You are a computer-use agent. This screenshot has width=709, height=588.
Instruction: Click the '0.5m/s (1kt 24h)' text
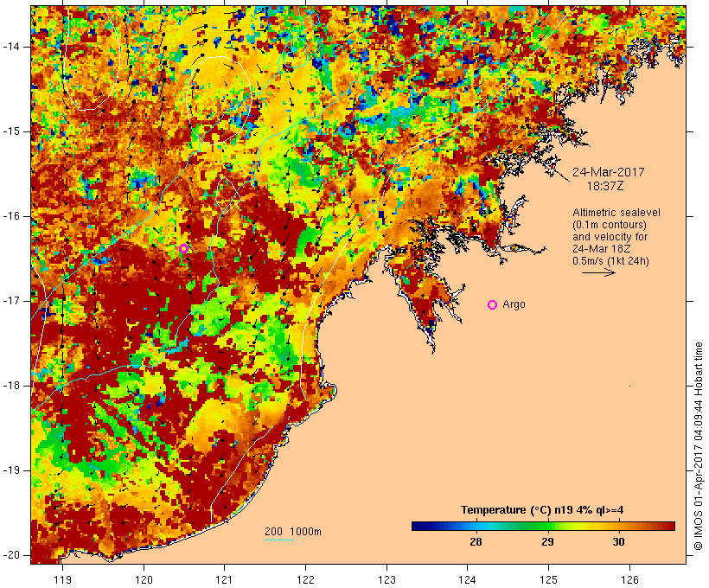pos(610,261)
